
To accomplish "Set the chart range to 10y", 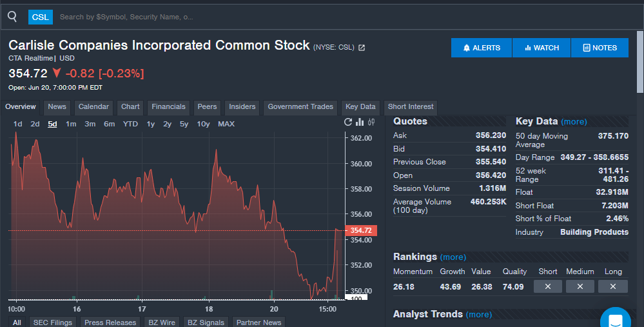I will click(203, 124).
